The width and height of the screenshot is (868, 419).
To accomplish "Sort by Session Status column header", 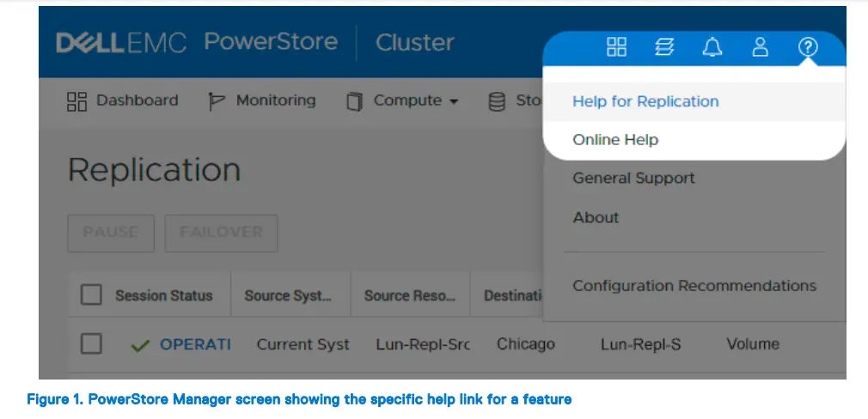I will click(x=164, y=295).
